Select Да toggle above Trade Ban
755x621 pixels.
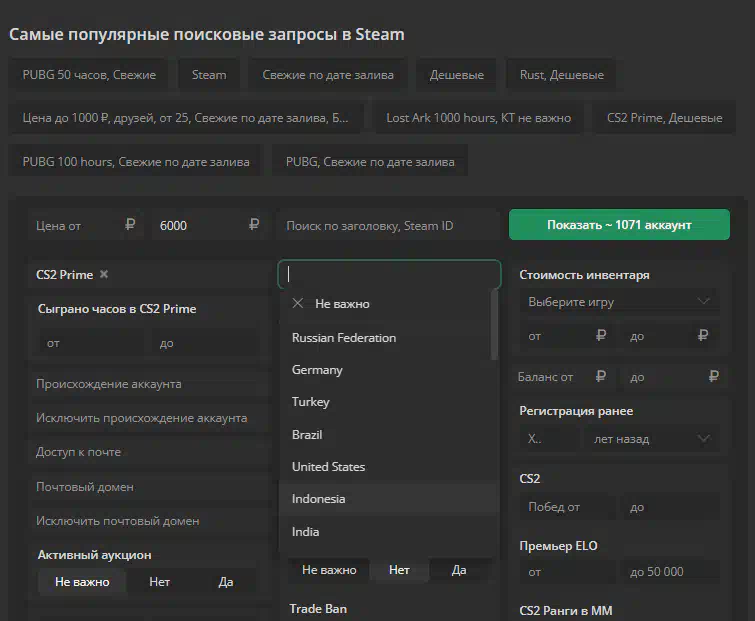[459, 570]
